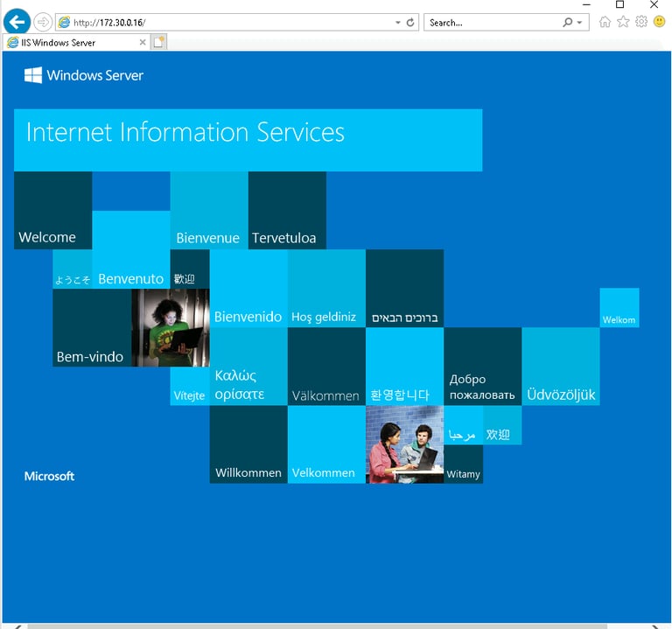Open Favorites star icon
Image resolution: width=672 pixels, height=629 pixels.
623,21
